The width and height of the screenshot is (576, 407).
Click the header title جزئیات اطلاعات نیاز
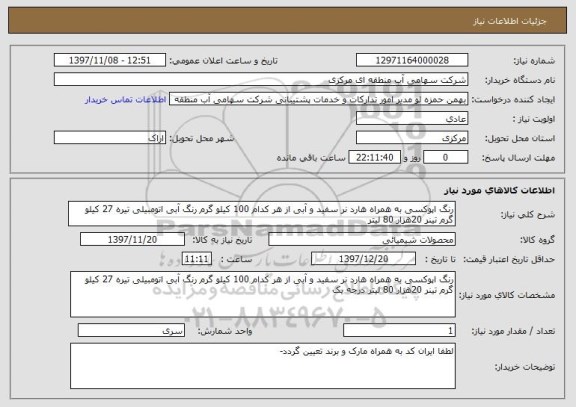[x=510, y=21]
